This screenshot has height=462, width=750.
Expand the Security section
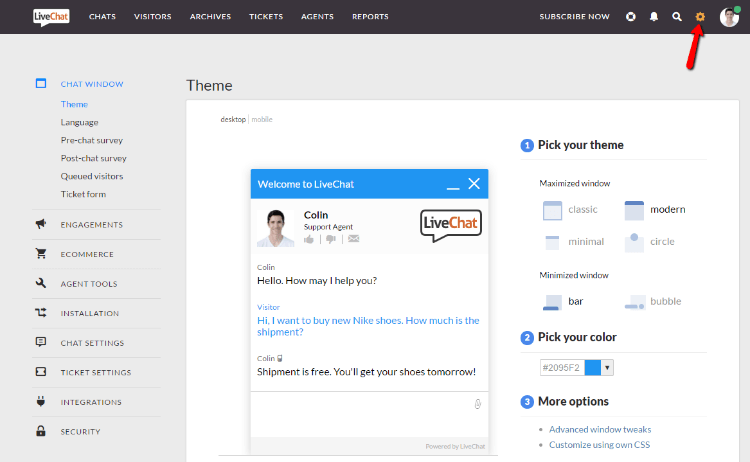pos(80,432)
